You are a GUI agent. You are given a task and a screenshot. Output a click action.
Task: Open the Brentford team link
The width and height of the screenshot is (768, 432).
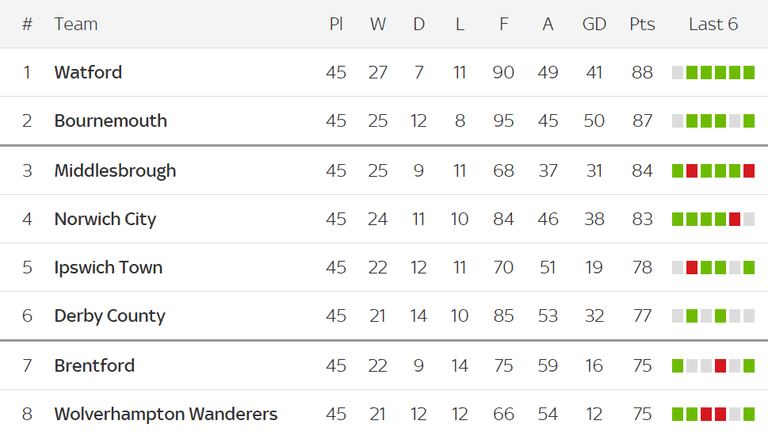[95, 366]
